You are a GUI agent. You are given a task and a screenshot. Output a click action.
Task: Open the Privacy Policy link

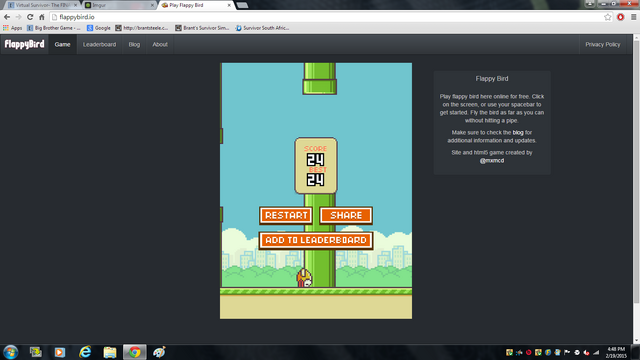coord(602,44)
